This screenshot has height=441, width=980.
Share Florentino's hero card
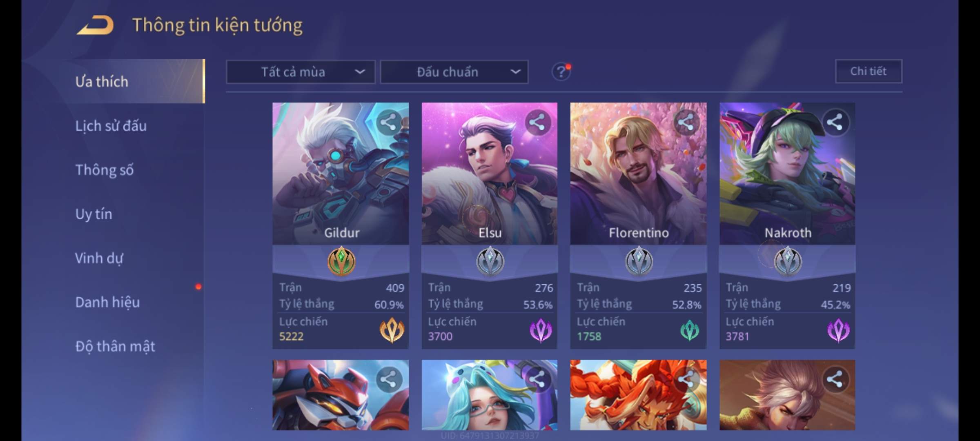pos(686,122)
